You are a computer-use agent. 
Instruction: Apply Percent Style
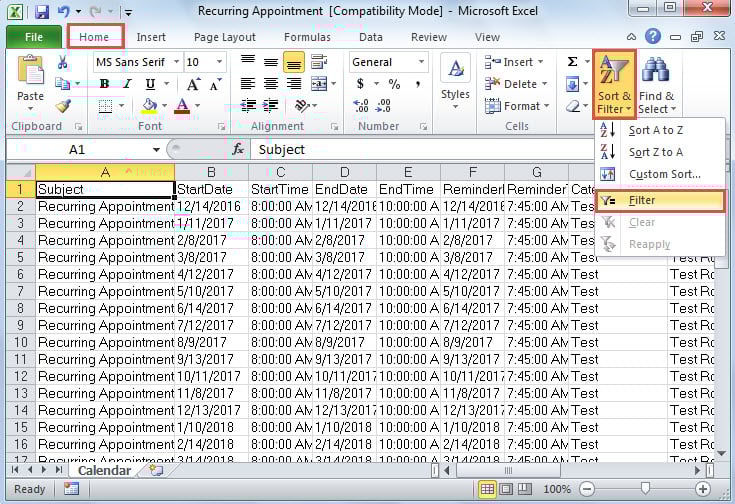(394, 84)
